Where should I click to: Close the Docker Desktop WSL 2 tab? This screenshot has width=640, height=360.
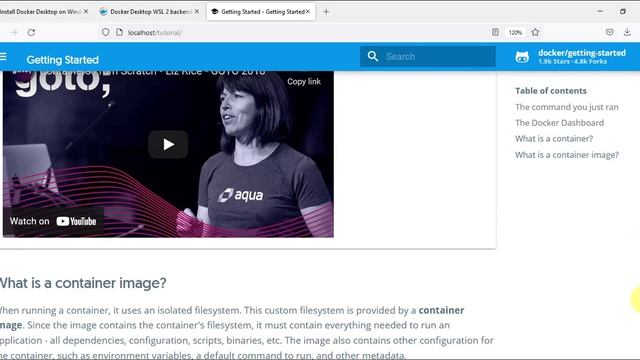pyautogui.click(x=197, y=12)
